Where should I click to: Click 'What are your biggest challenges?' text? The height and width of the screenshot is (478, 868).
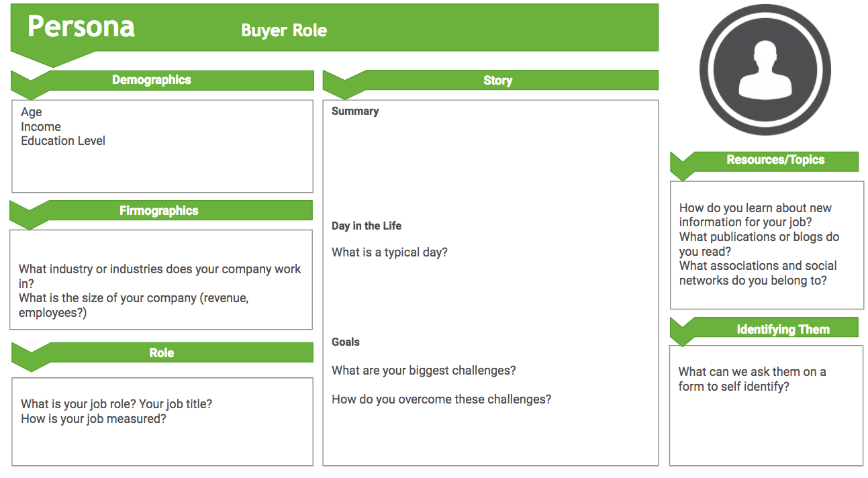coord(424,371)
